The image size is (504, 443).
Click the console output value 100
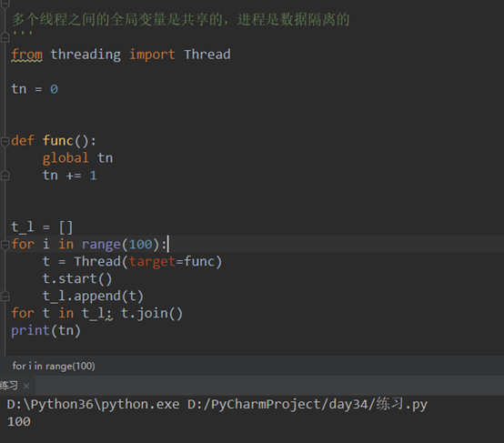tap(19, 421)
